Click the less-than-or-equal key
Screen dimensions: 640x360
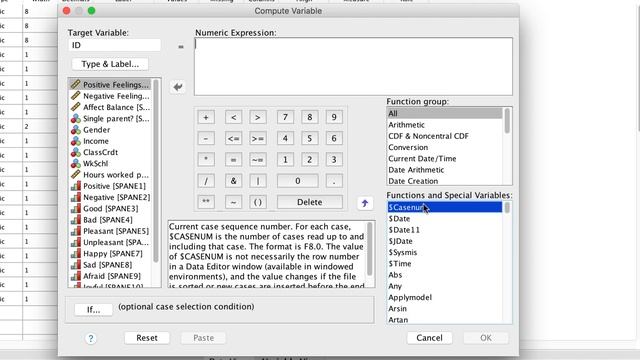[233, 139]
